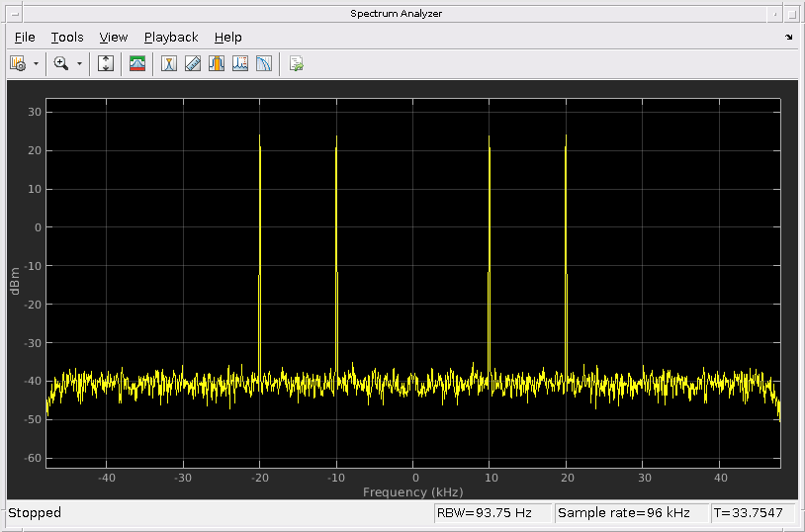The width and height of the screenshot is (805, 532).
Task: Click the Sample rate=96 kHz status field
Action: [630, 513]
